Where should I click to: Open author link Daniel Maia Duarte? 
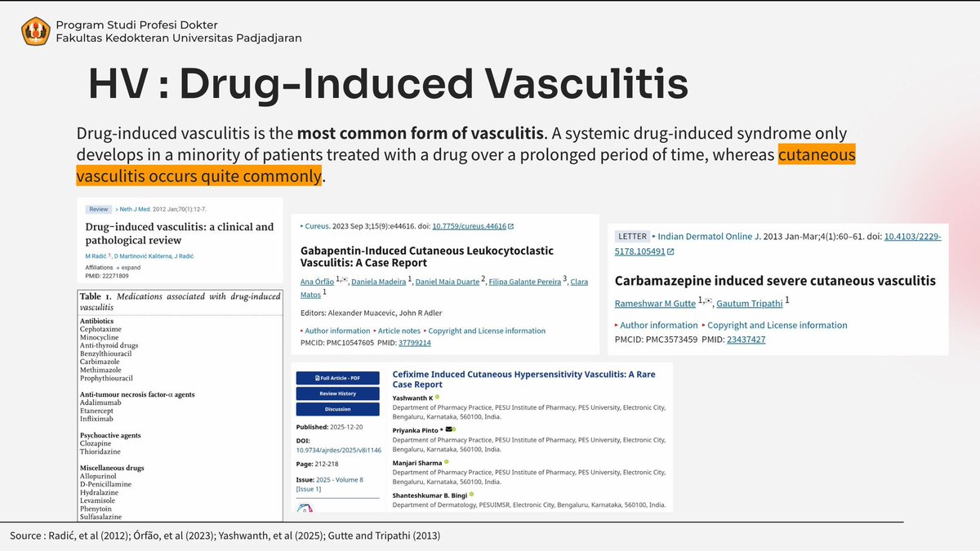[448, 282]
